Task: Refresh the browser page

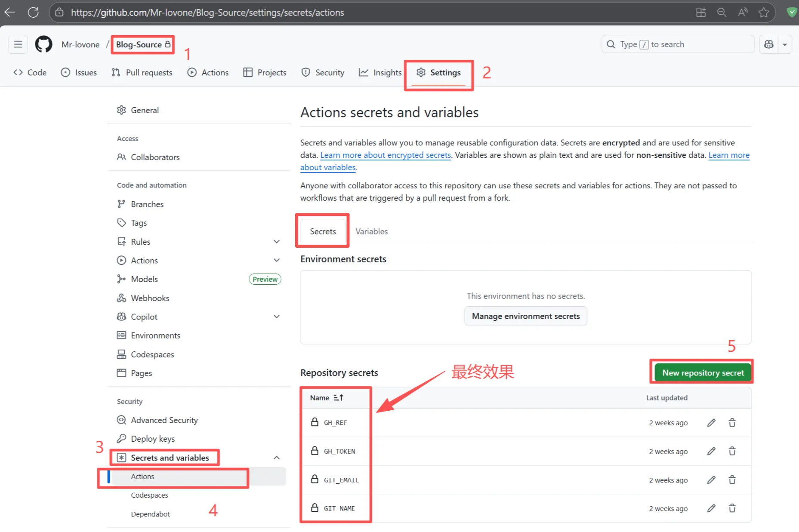Action: (x=33, y=12)
